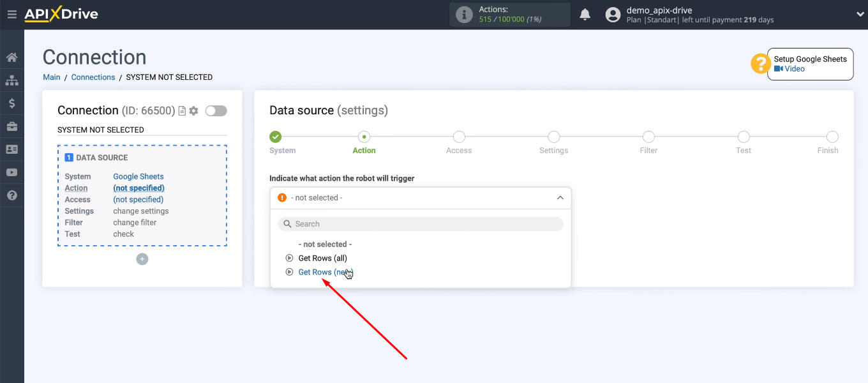
Task: Open the hamburger menu at top left
Action: (11, 14)
